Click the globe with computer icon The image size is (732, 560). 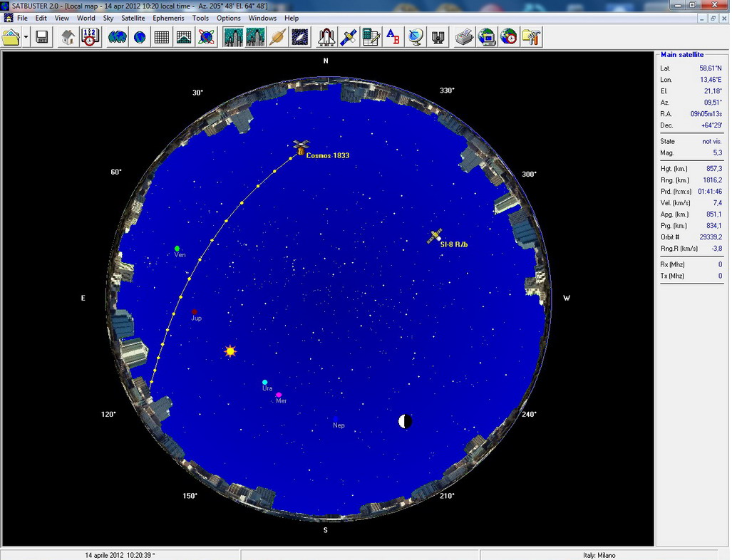[486, 37]
